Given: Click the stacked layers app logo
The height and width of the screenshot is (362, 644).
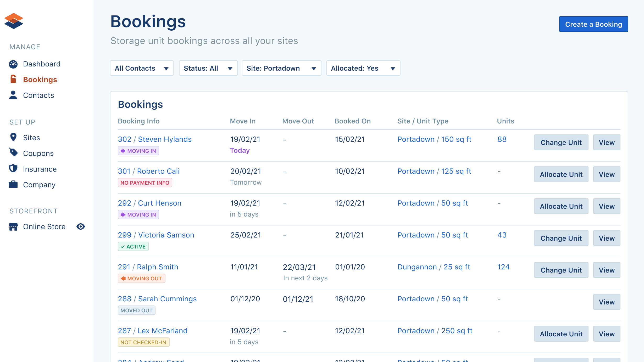Looking at the screenshot, I should [14, 21].
